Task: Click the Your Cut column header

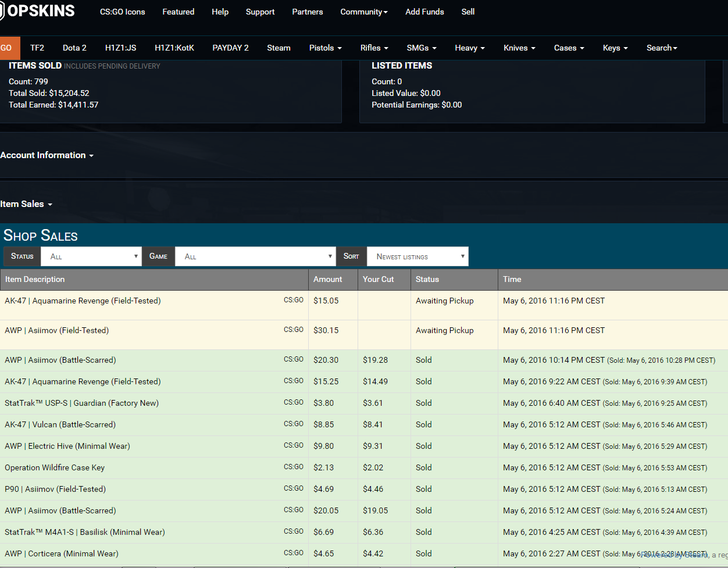Action: (384, 280)
